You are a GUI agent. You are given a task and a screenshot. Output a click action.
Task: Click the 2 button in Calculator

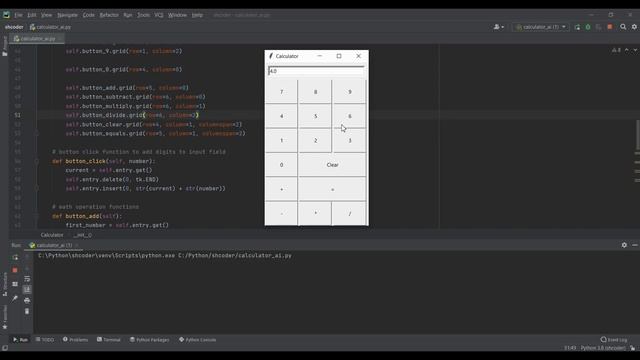pos(315,140)
